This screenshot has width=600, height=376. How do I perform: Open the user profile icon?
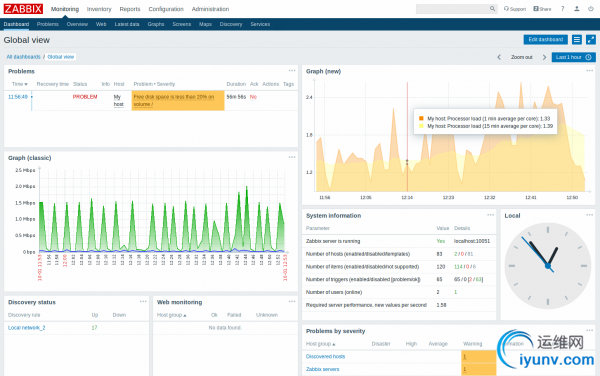[x=577, y=9]
